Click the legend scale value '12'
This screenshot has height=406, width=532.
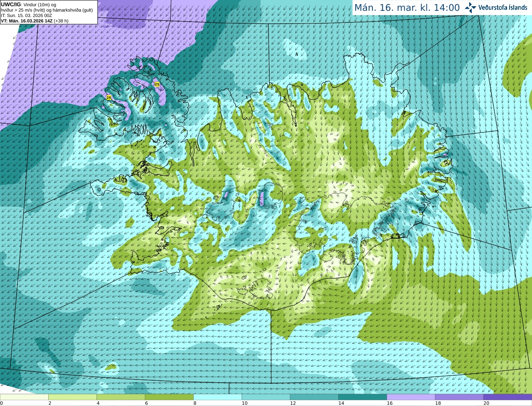pos(293,403)
